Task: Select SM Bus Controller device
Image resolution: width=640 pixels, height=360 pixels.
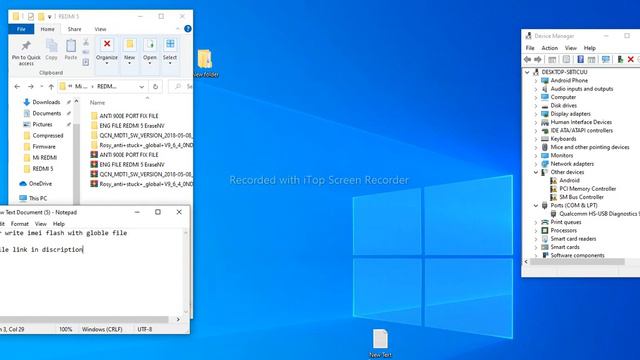Action: pos(577,197)
